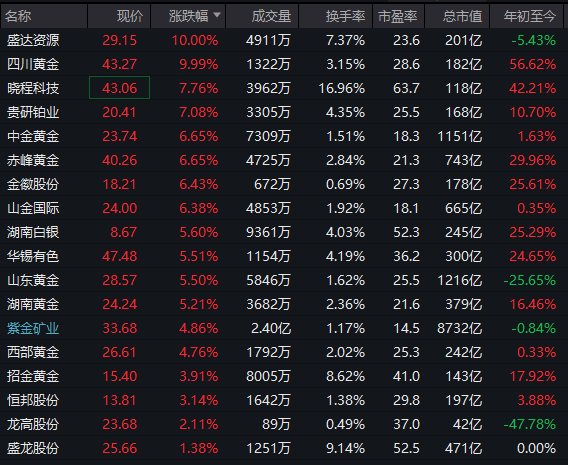Screen dimensions: 568x465
Task: Click turnover rate 9.14%
Action: [346, 448]
